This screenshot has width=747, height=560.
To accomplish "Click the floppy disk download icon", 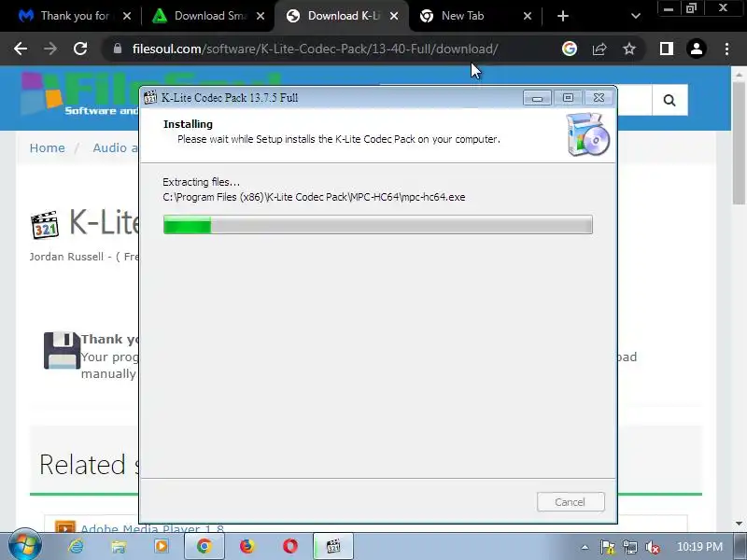I will (62, 350).
